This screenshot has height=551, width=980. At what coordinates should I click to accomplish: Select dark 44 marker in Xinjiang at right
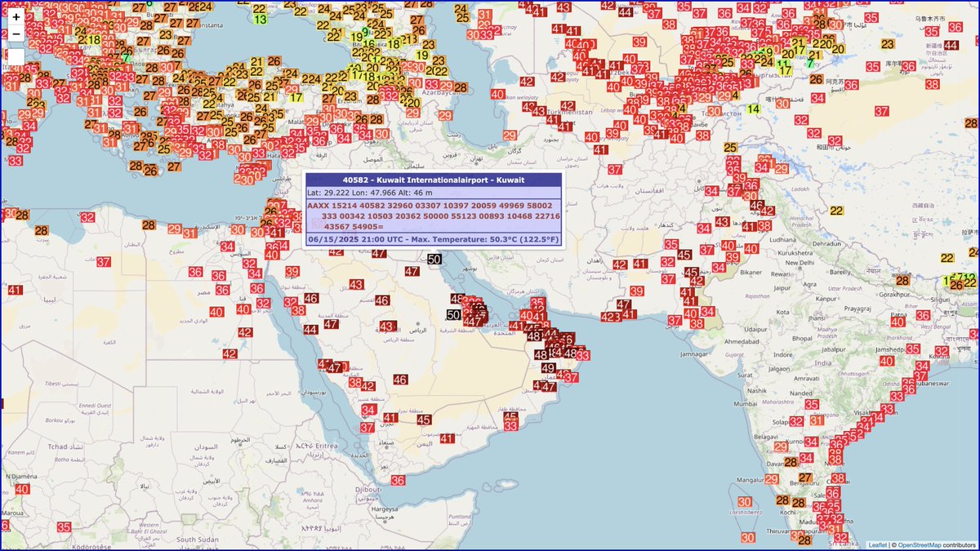pos(951,46)
